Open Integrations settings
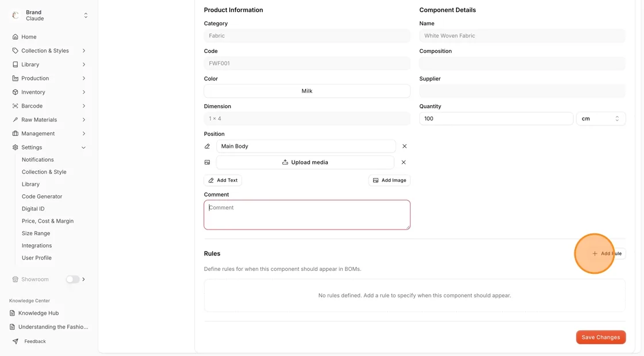The image size is (644, 356). point(37,246)
